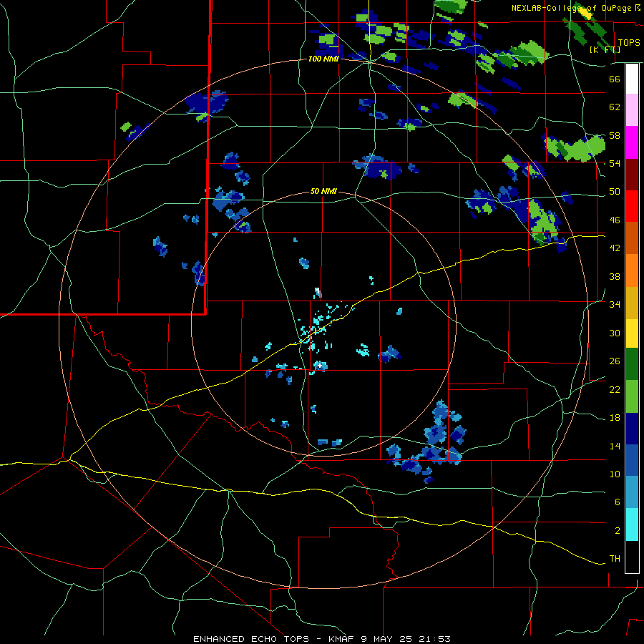Click the white swatch at the top of the tops scale
The image size is (644, 644).
[632, 79]
